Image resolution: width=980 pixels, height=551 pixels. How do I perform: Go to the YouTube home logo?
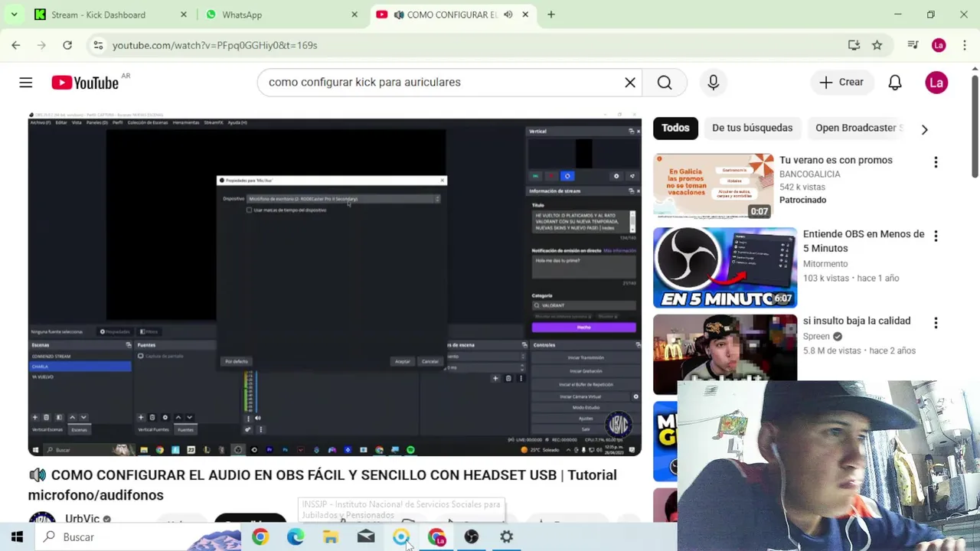[85, 83]
